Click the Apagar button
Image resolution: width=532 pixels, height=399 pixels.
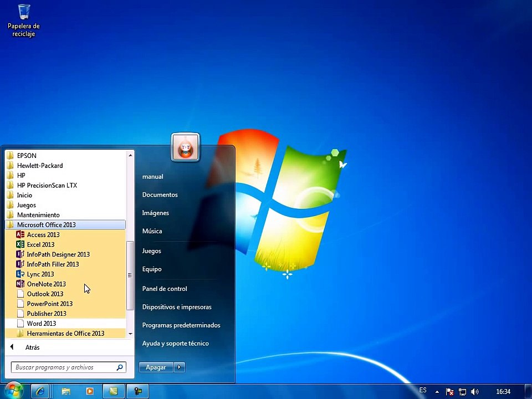coord(156,367)
